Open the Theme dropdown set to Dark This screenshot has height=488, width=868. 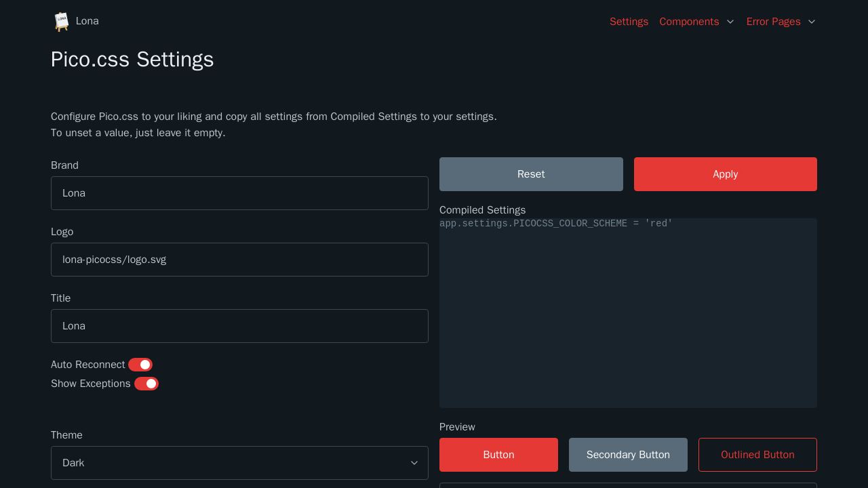coord(239,463)
